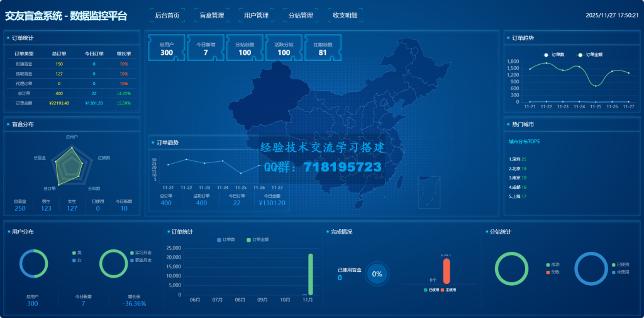
Task: Click the 已使用盲盒 0 value
Action: click(x=340, y=278)
